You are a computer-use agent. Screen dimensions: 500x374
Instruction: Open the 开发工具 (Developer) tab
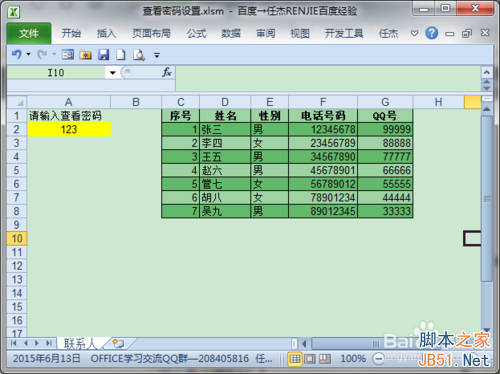[344, 33]
